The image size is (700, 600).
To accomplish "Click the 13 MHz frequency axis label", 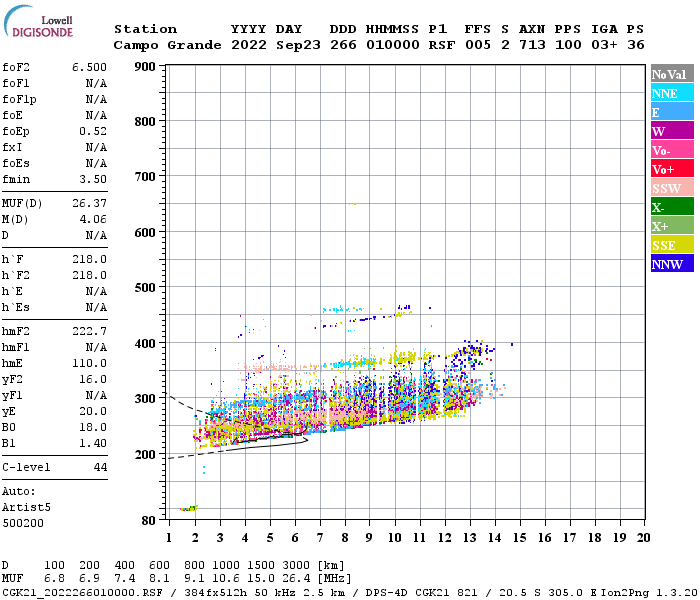I will coord(470,538).
